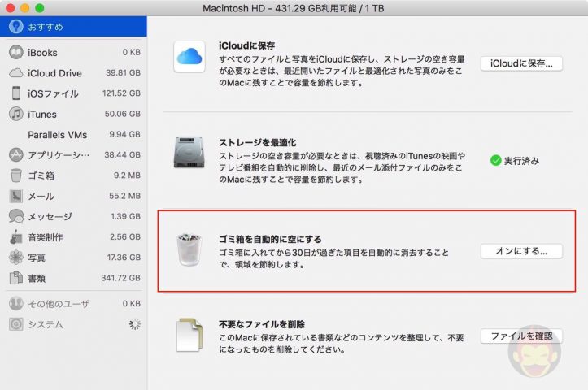
Task: Click the 2.56 GB size value
Action: [x=125, y=236]
